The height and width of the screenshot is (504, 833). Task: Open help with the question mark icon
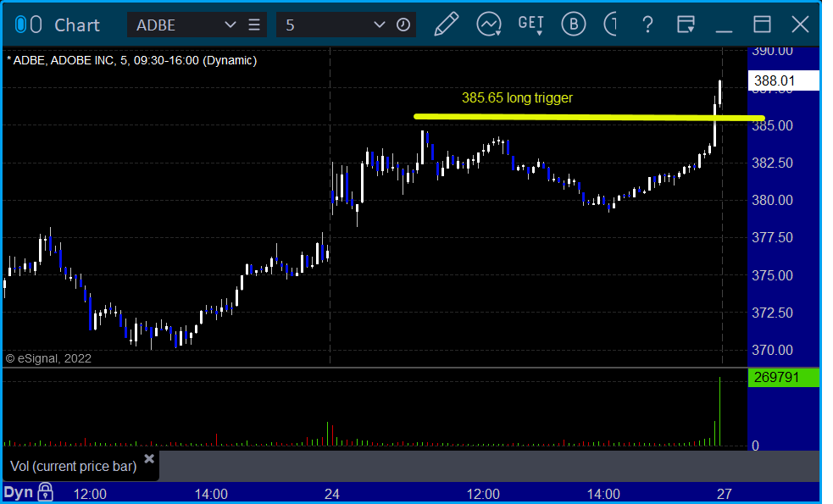click(x=647, y=25)
